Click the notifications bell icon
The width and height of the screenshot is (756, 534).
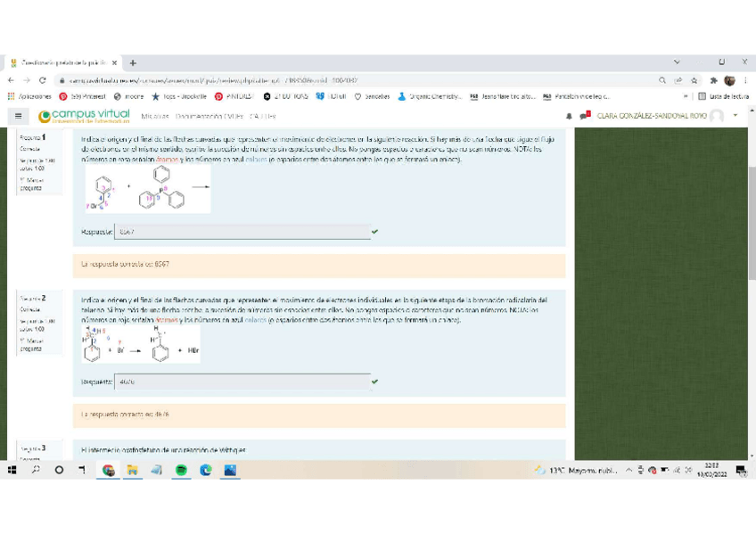[570, 116]
